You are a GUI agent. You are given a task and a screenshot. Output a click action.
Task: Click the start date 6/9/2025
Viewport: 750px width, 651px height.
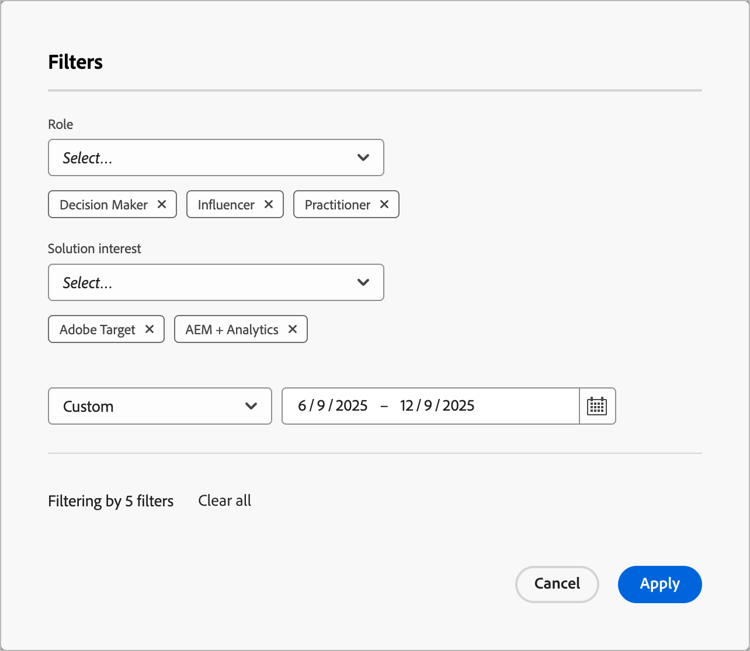(x=333, y=406)
